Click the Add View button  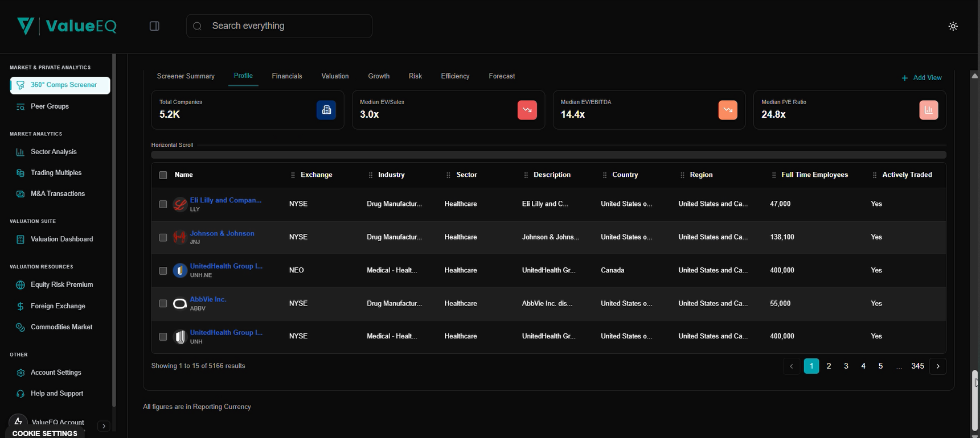[x=921, y=78]
